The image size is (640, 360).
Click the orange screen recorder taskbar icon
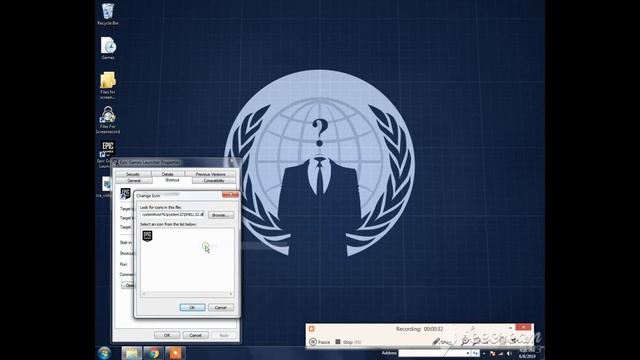[175, 353]
